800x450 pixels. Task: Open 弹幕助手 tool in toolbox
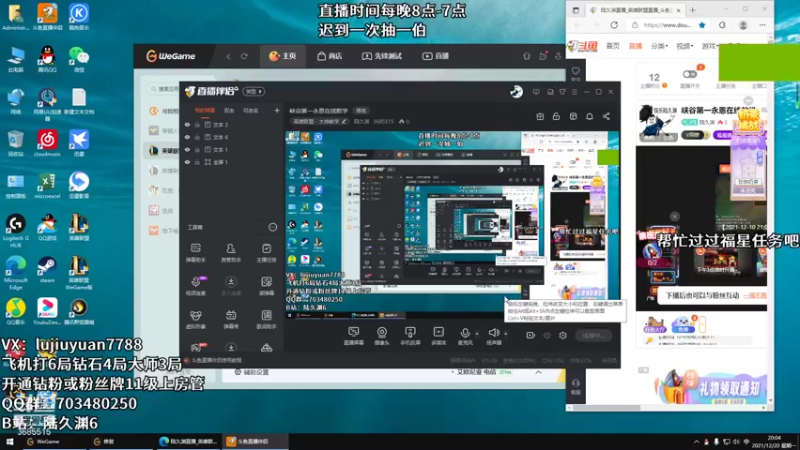coord(195,253)
